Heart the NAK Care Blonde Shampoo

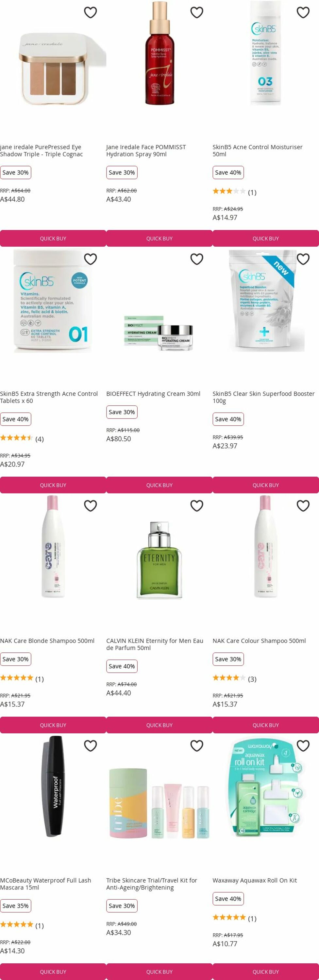point(90,506)
